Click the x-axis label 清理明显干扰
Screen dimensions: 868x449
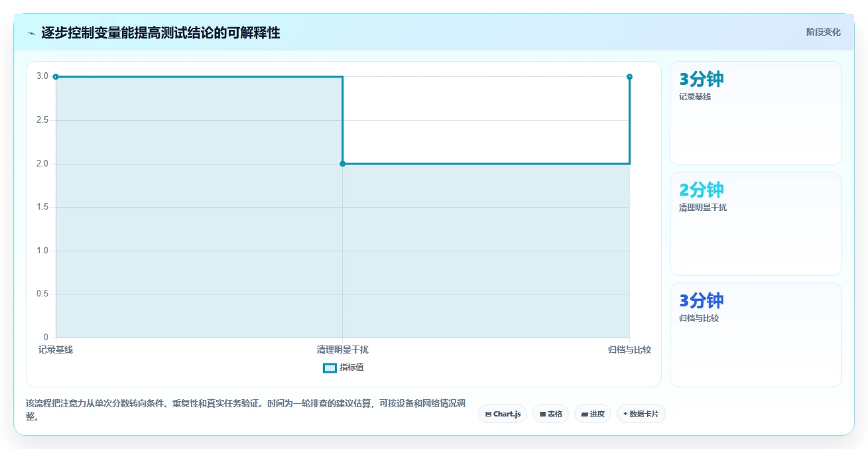click(343, 350)
